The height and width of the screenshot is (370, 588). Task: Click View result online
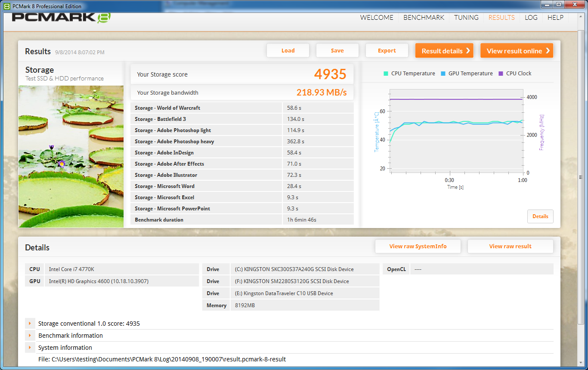(x=517, y=50)
